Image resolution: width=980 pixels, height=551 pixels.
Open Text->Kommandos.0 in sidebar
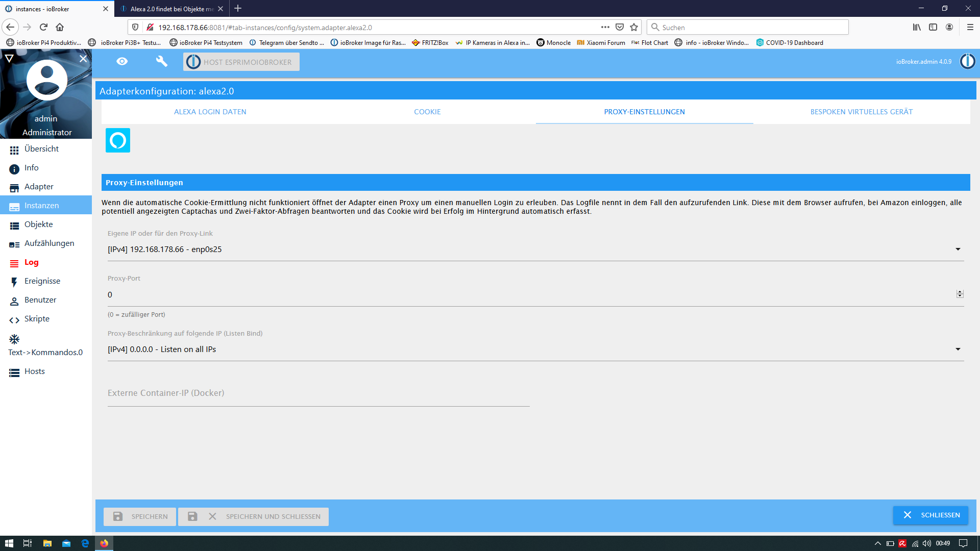pos(46,345)
